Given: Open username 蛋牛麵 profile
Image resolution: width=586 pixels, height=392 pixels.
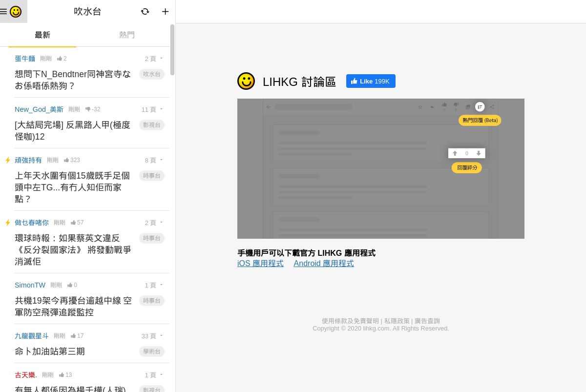Looking at the screenshot, I should pyautogui.click(x=25, y=59).
